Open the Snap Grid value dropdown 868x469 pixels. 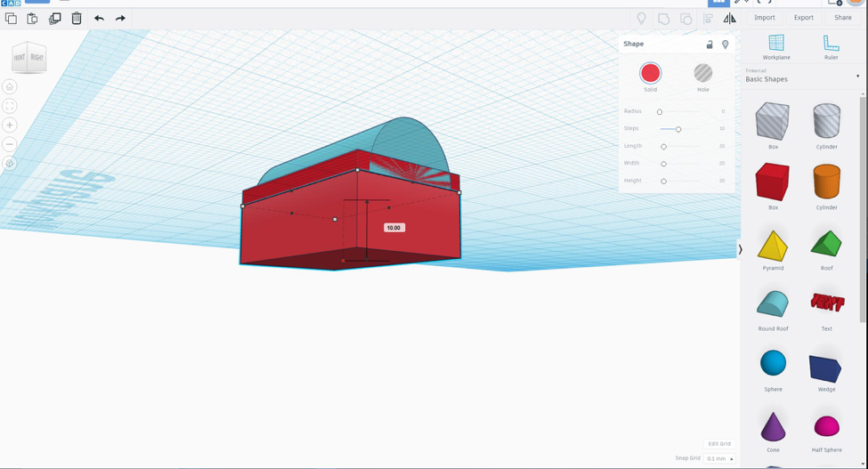719,458
